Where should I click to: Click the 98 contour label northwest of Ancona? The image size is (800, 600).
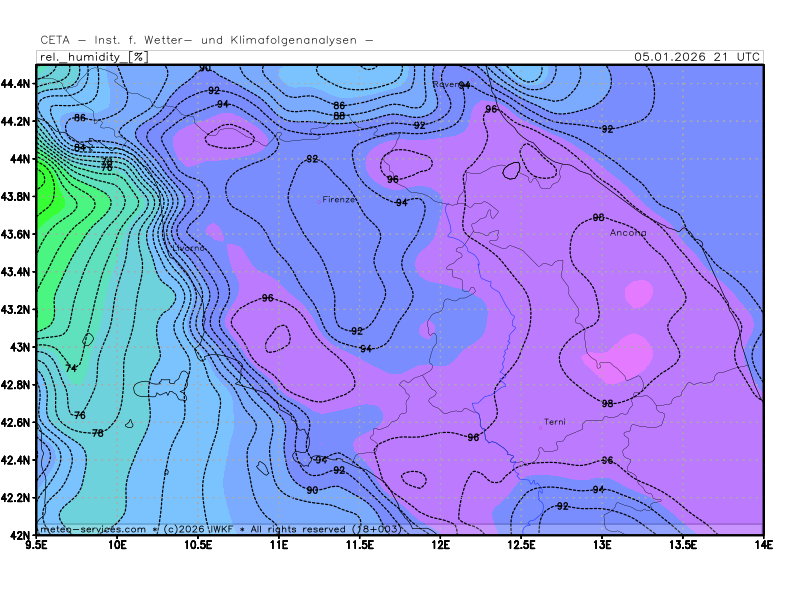(x=598, y=217)
